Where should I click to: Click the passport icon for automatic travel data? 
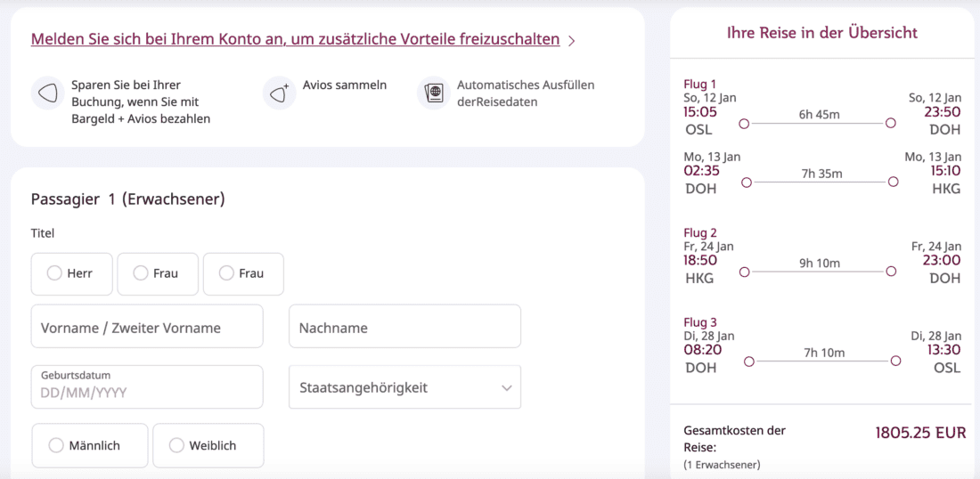[x=434, y=93]
